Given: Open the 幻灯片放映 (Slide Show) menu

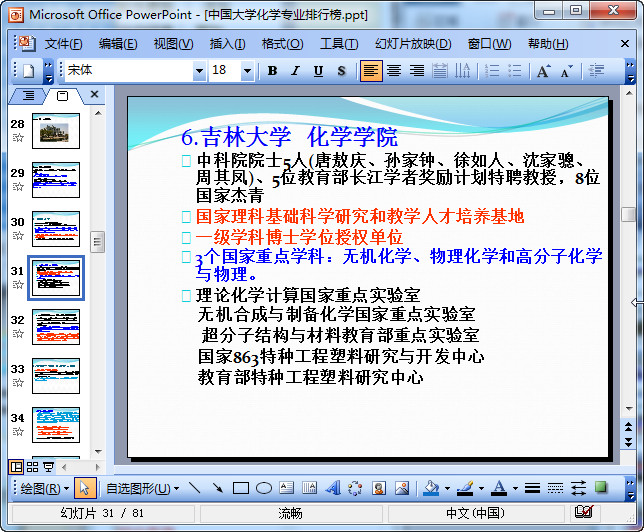Looking at the screenshot, I should pyautogui.click(x=412, y=44).
